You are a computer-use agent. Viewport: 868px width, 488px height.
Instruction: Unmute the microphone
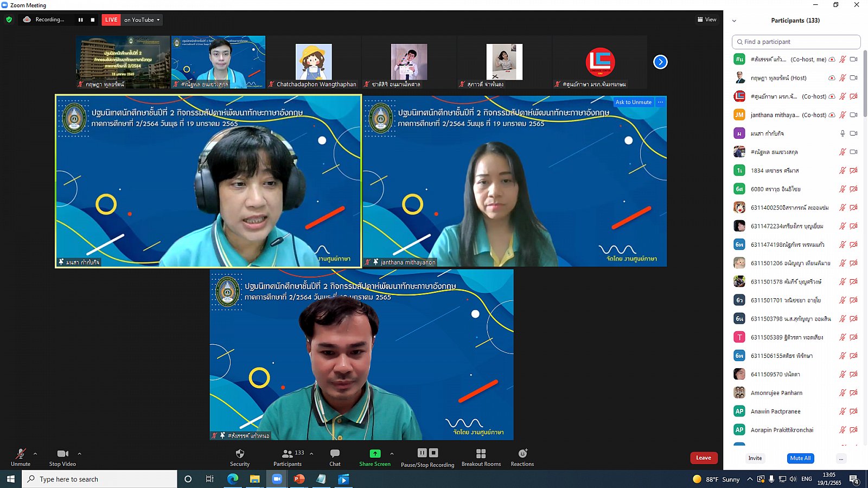click(21, 457)
